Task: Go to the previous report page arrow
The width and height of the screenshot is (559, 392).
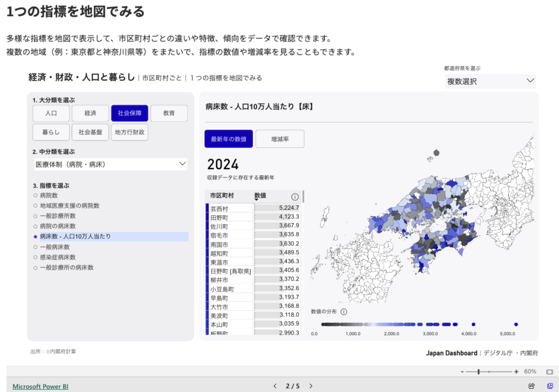Action: pos(275,386)
